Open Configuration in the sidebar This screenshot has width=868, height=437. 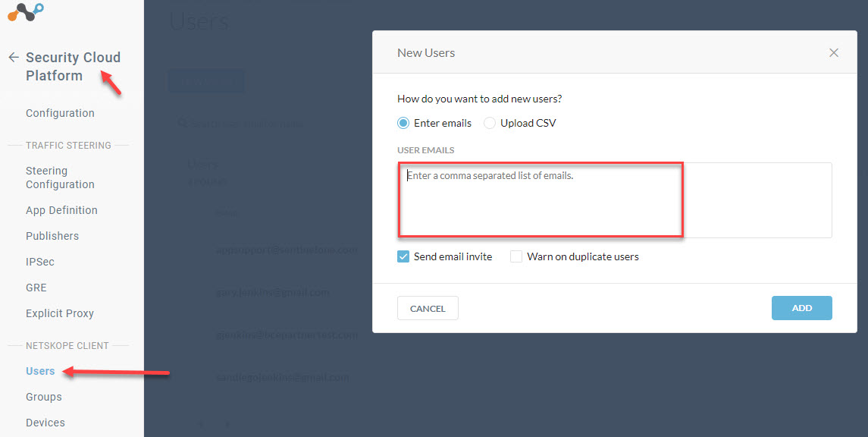pyautogui.click(x=60, y=113)
